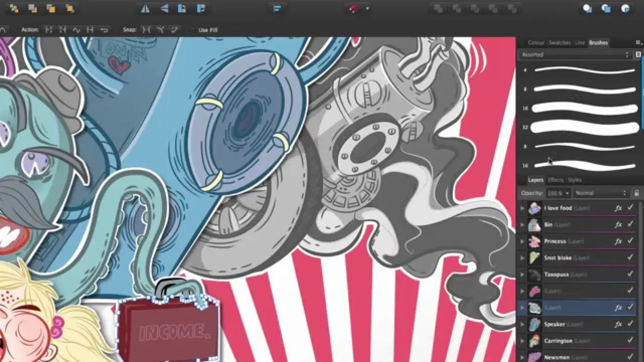The image size is (644, 362).
Task: Switch to the Colour tab
Action: coord(536,43)
